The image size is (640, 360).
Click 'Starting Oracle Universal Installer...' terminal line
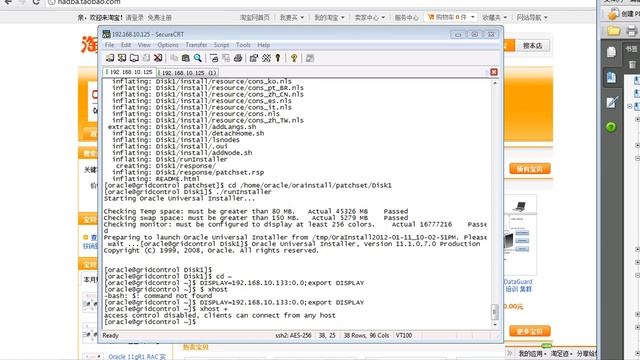(179, 198)
